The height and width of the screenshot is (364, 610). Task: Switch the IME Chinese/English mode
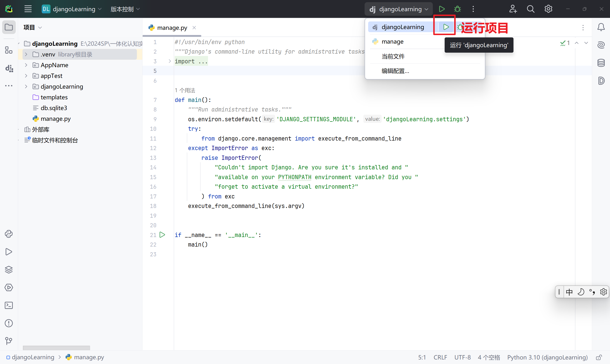(569, 292)
